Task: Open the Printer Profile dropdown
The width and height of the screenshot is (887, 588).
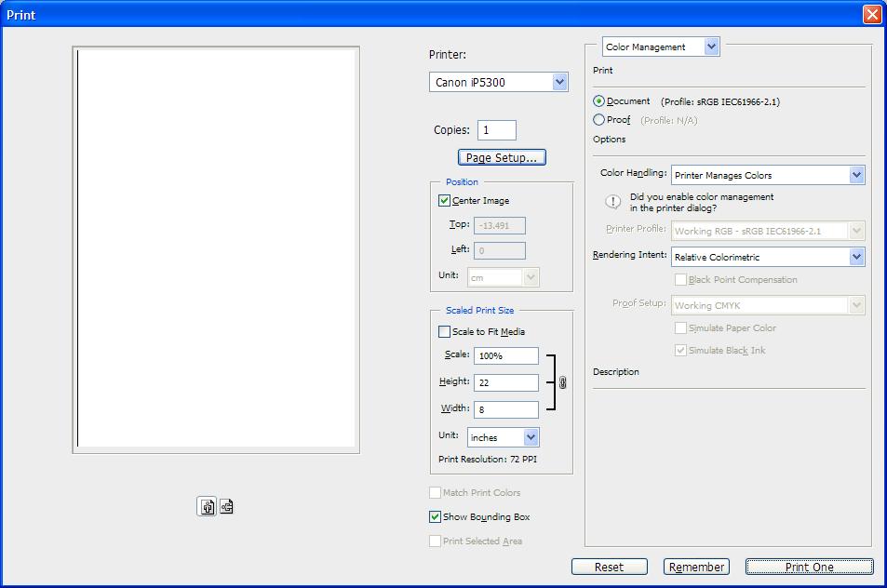Action: point(768,231)
